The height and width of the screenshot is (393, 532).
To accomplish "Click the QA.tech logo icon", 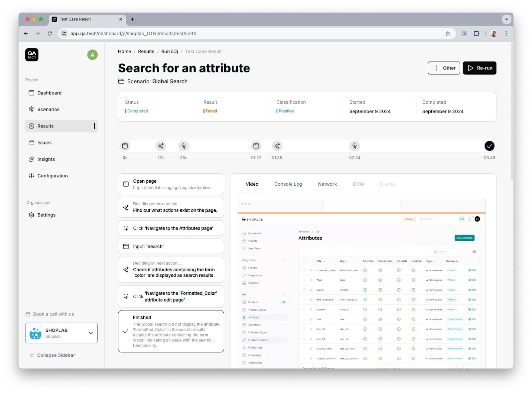I will 32,55.
